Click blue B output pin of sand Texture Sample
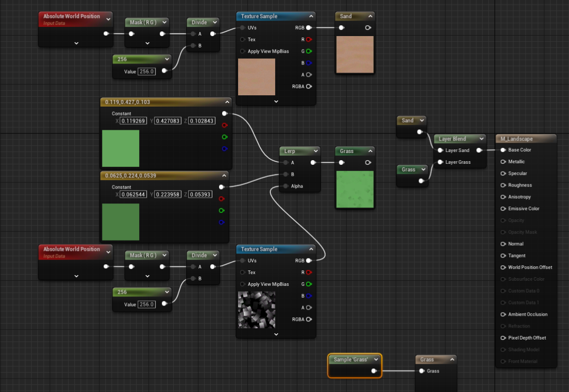 (x=309, y=63)
